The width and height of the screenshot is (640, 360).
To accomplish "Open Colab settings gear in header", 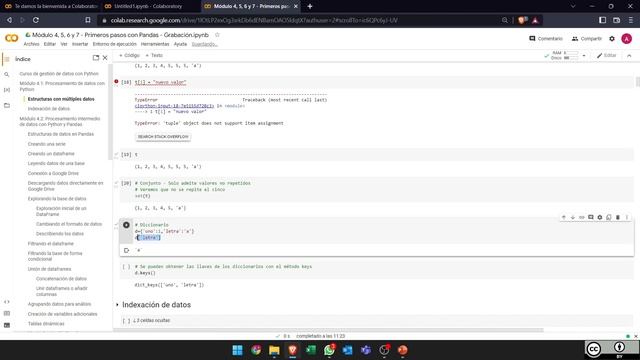I will pyautogui.click(x=612, y=39).
